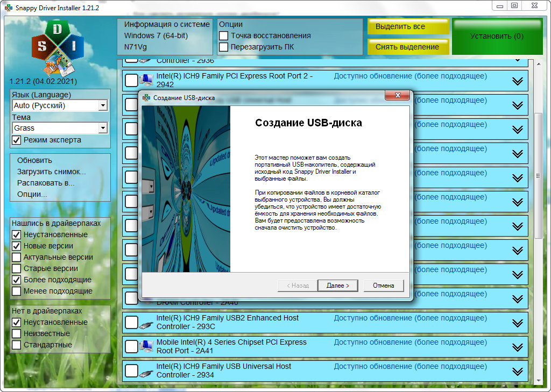Click the Mobile Intel 4 Series Chipset device icon
The image size is (551, 392).
coord(145,347)
